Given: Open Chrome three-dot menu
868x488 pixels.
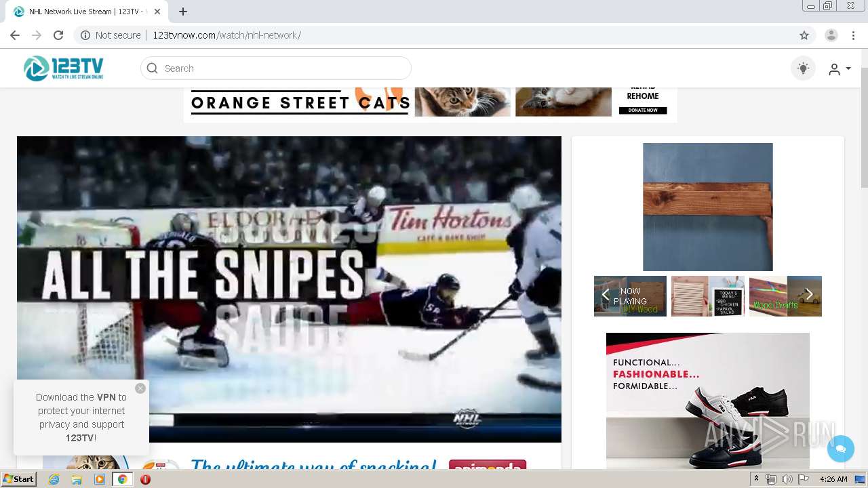Looking at the screenshot, I should tap(852, 35).
